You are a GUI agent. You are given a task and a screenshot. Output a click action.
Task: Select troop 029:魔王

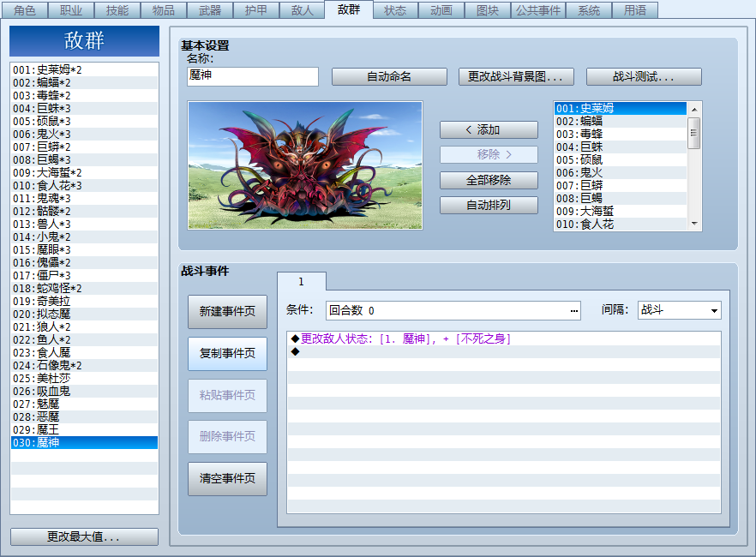pos(84,430)
